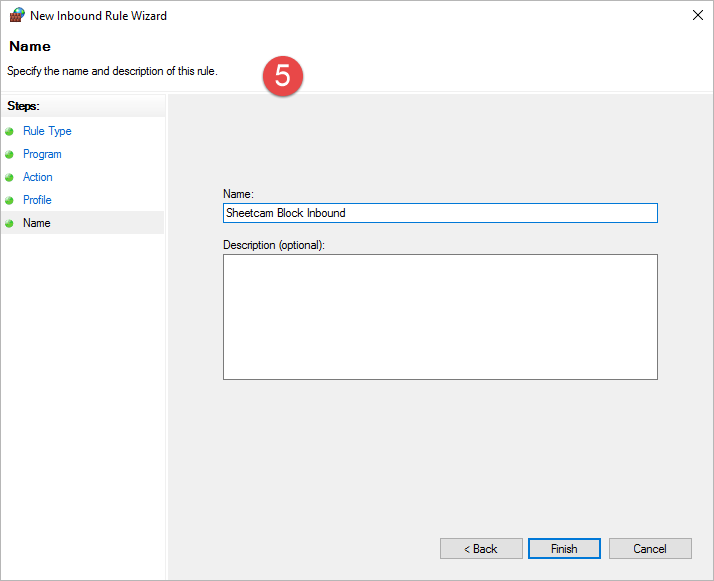
Task: Jump to the Program step
Action: pyautogui.click(x=42, y=154)
